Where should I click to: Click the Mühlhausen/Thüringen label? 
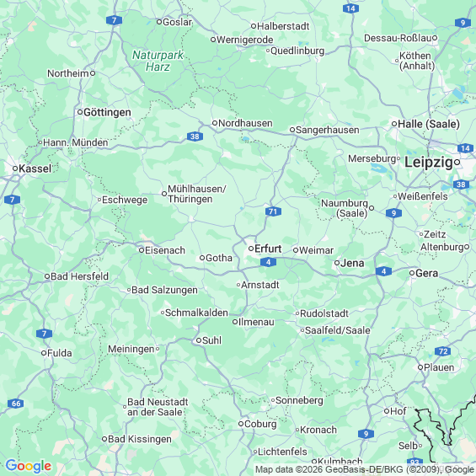[x=196, y=194]
